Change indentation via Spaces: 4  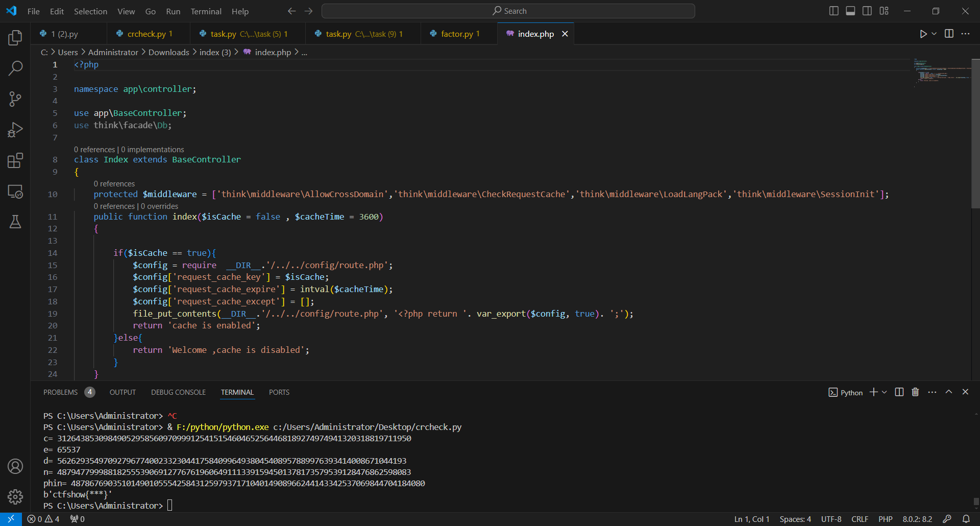[x=795, y=519]
